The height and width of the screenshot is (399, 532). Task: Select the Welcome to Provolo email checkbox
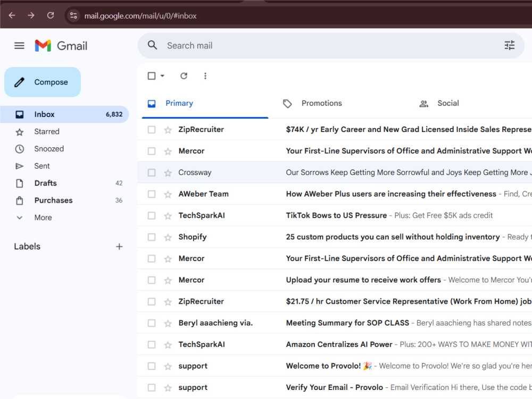[152, 366]
